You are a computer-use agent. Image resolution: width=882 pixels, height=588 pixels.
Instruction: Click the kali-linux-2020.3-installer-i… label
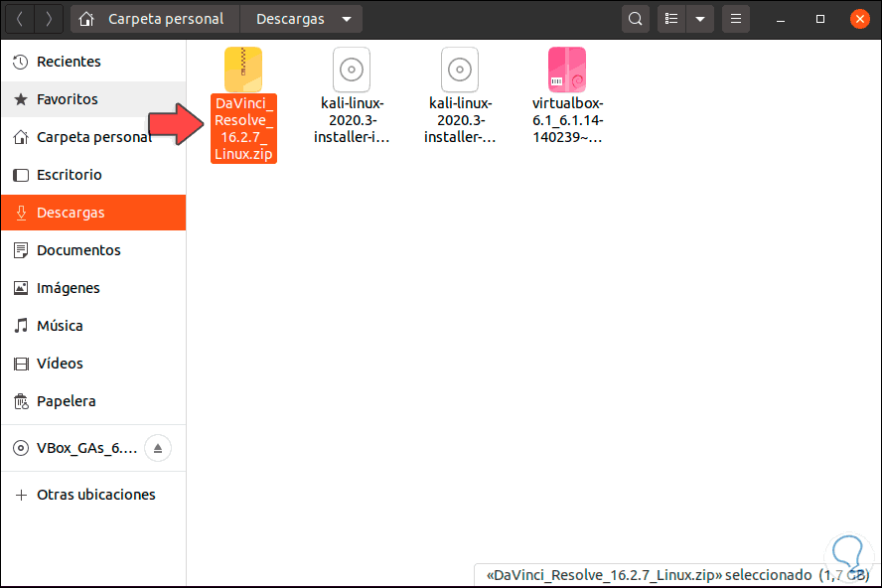pos(352,120)
